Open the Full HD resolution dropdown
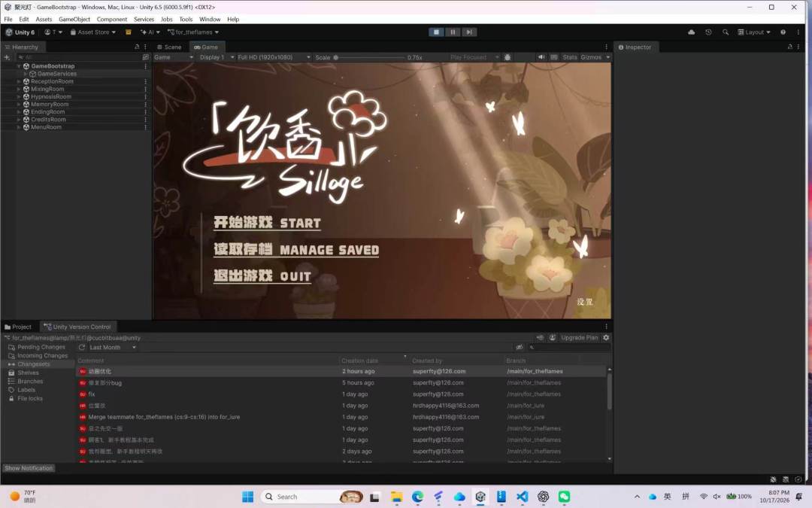This screenshot has height=508, width=812. point(274,57)
